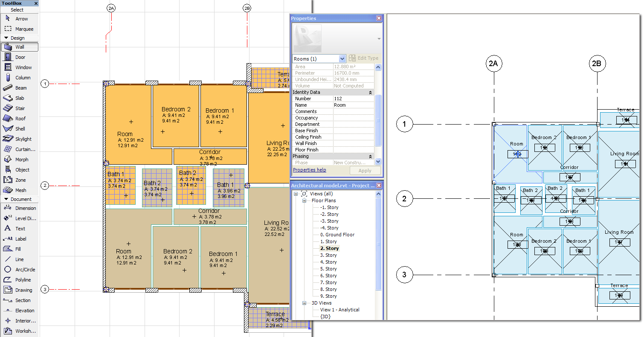
Task: Select the bold 2. Story floor plan
Action: 329,248
